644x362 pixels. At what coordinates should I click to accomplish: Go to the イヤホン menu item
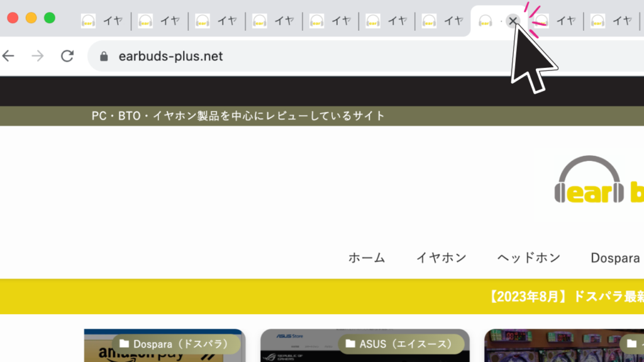pyautogui.click(x=441, y=258)
